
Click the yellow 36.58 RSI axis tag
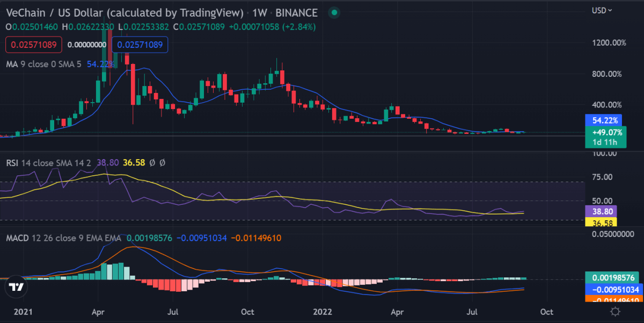(x=601, y=222)
